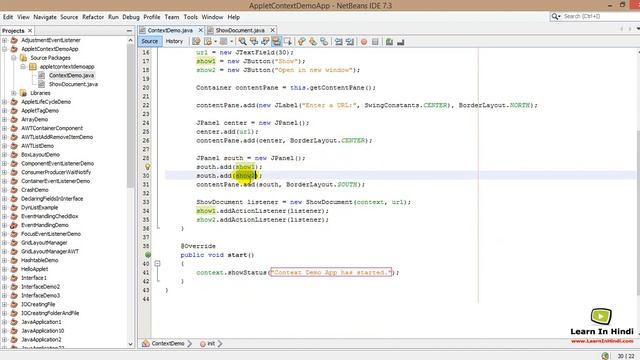Collapse the Source Packages node
This screenshot has width=640, height=360.
(13, 58)
